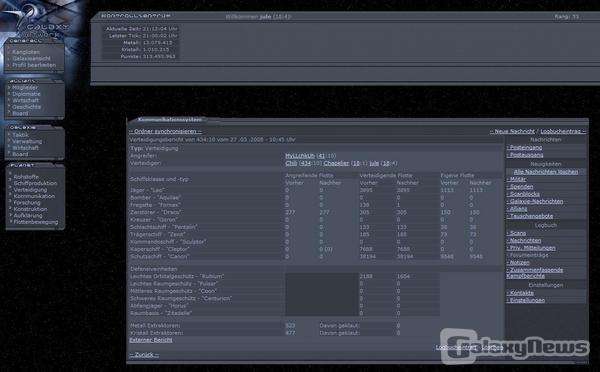Image resolution: width=600 pixels, height=372 pixels.
Task: Select the Aktuelle Zeit line
Action: (142, 29)
